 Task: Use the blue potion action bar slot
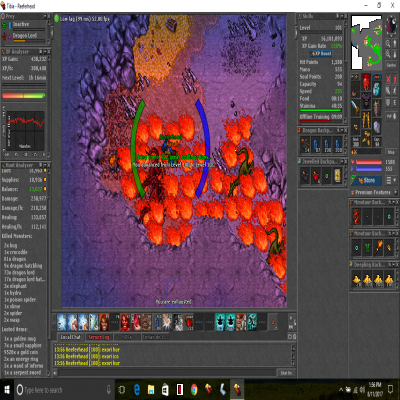point(157,322)
